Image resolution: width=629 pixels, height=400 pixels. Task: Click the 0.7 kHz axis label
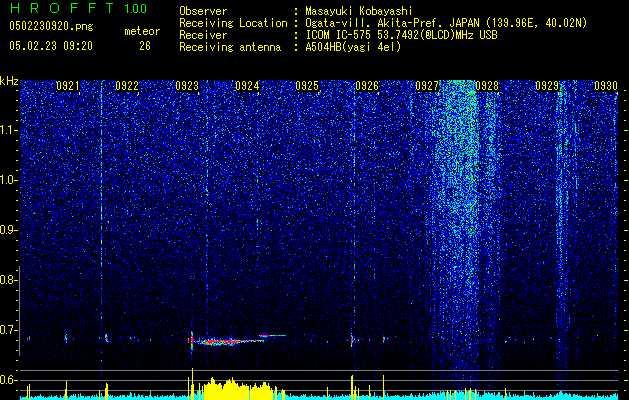[8, 330]
